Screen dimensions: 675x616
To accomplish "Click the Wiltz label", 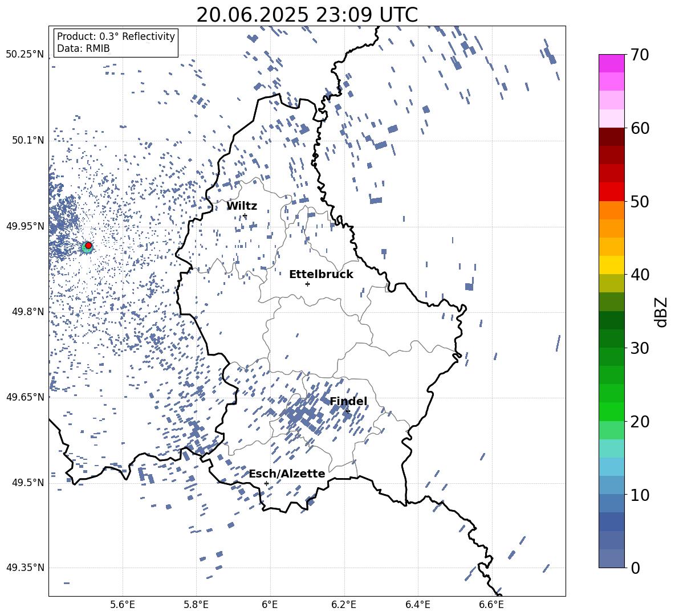I will pos(242,206).
